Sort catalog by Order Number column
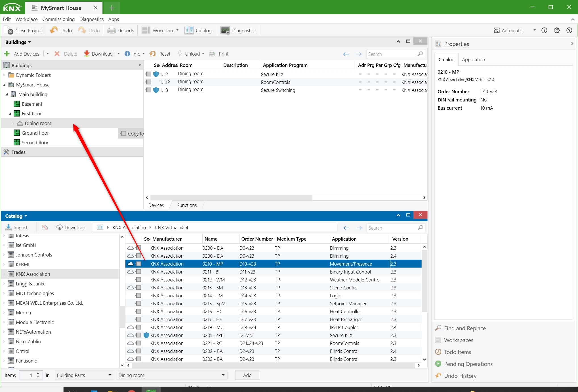 pyautogui.click(x=257, y=239)
